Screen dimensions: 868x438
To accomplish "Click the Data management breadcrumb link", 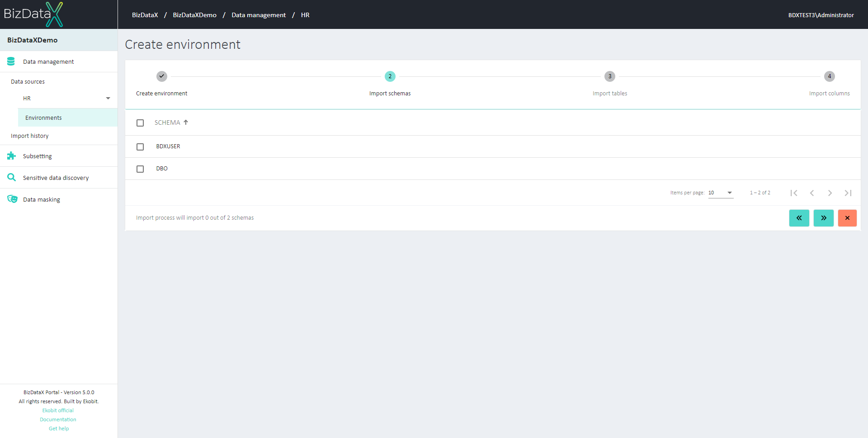I will (x=259, y=15).
